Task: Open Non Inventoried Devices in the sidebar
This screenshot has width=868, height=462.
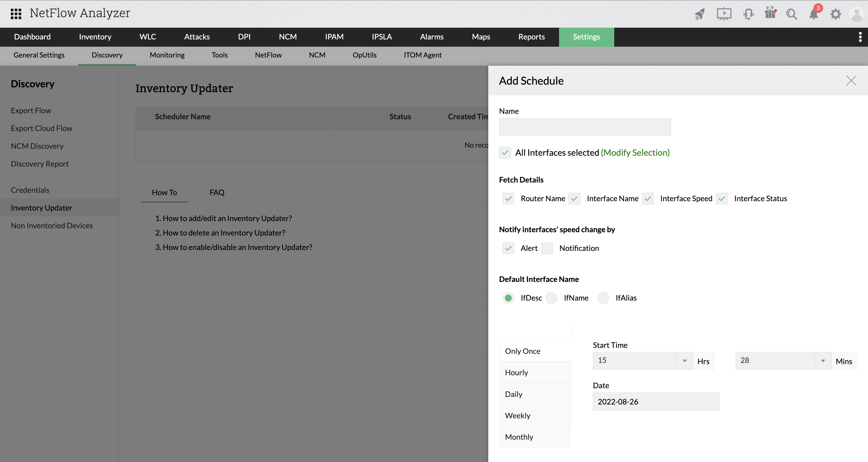Action: pos(52,226)
